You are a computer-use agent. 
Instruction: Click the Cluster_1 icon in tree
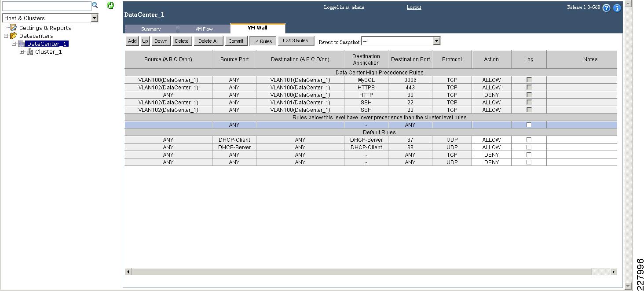click(30, 52)
